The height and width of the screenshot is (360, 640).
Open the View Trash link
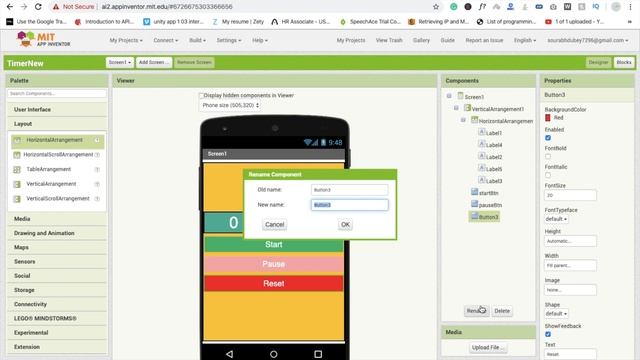coord(389,40)
